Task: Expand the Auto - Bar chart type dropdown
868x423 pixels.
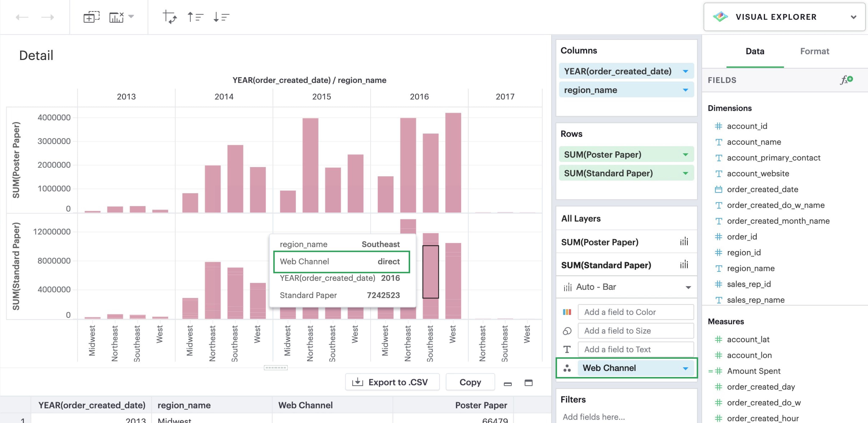Action: (688, 287)
